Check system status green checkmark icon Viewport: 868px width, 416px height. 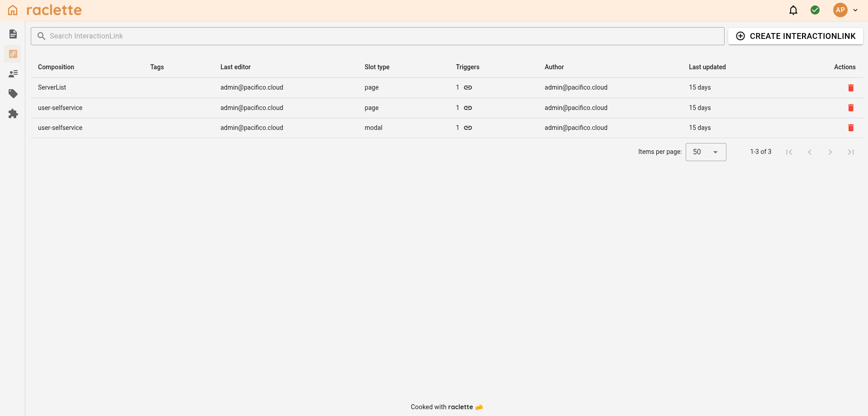[x=816, y=10]
